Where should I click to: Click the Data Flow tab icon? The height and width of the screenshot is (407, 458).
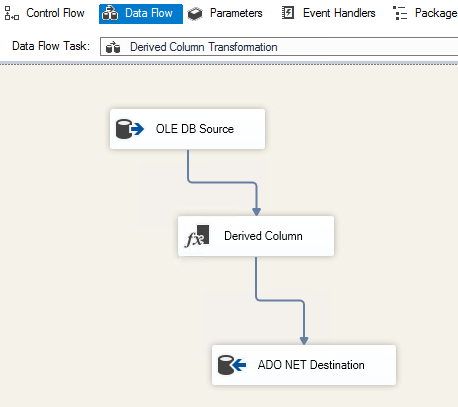point(110,14)
